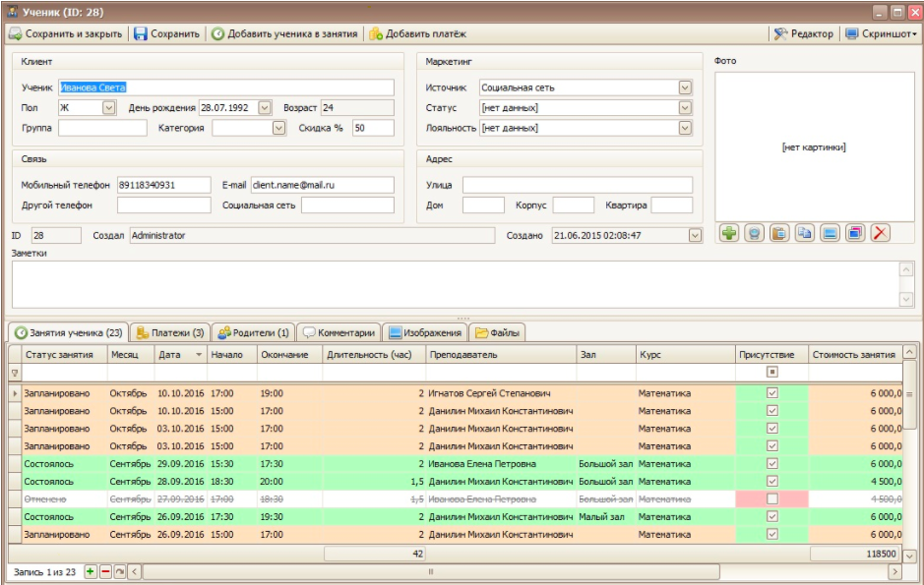The width and height of the screenshot is (924, 585).
Task: Uncheck attendance for Игнатов Сергей Степанович lesson
Action: (772, 393)
